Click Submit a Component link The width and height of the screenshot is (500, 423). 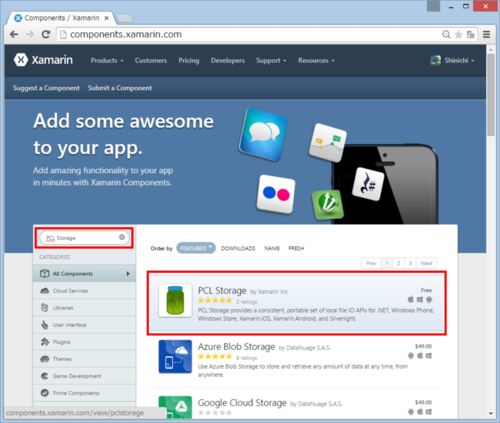(x=120, y=88)
